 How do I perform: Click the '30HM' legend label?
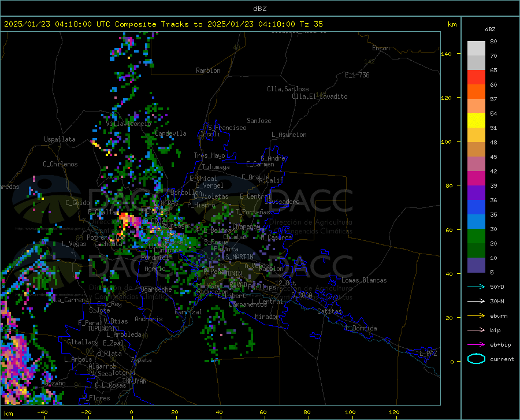pyautogui.click(x=497, y=302)
